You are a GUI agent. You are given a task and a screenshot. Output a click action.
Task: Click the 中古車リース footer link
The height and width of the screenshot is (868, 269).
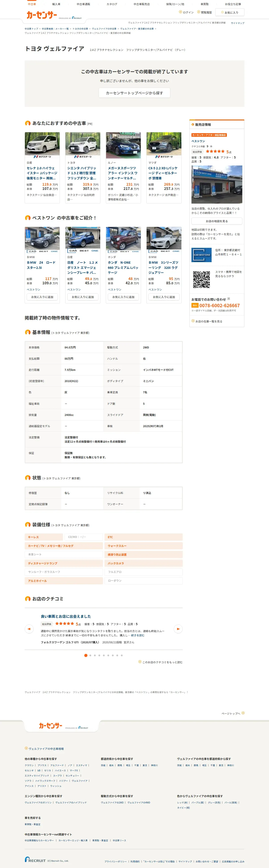coord(119,840)
